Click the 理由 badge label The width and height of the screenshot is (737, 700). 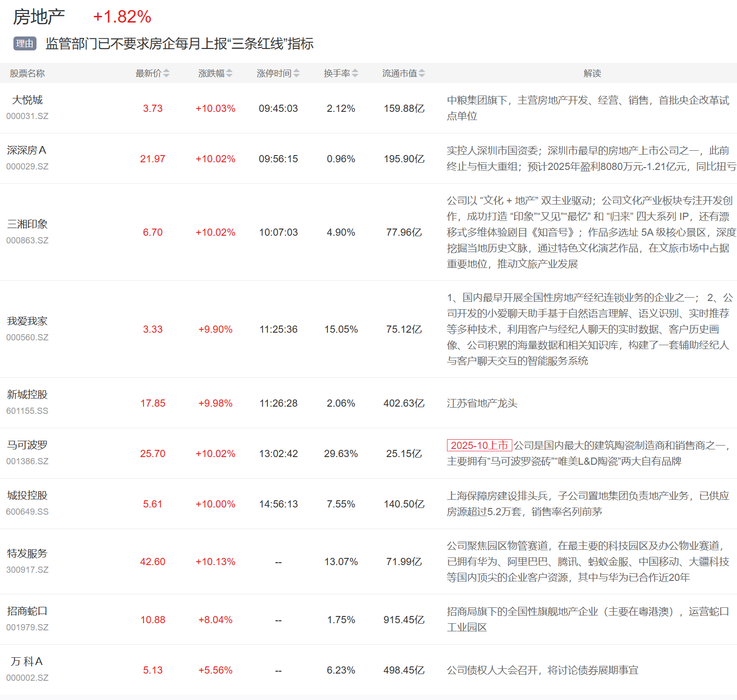[x=24, y=44]
